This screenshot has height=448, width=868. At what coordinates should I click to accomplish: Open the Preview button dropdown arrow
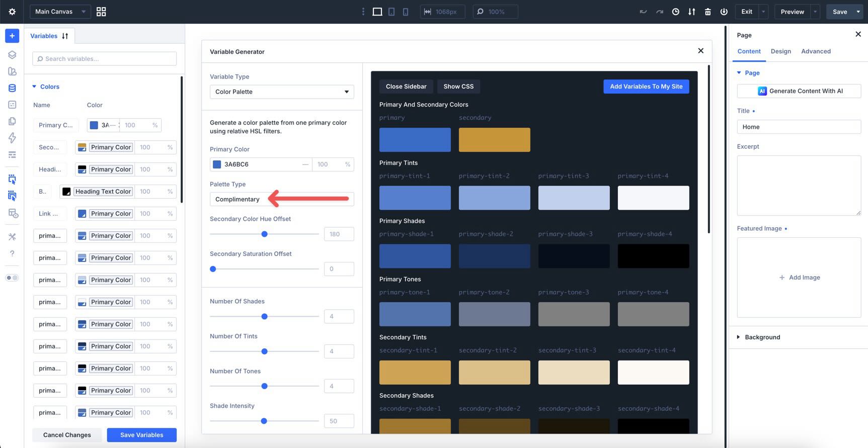click(815, 12)
